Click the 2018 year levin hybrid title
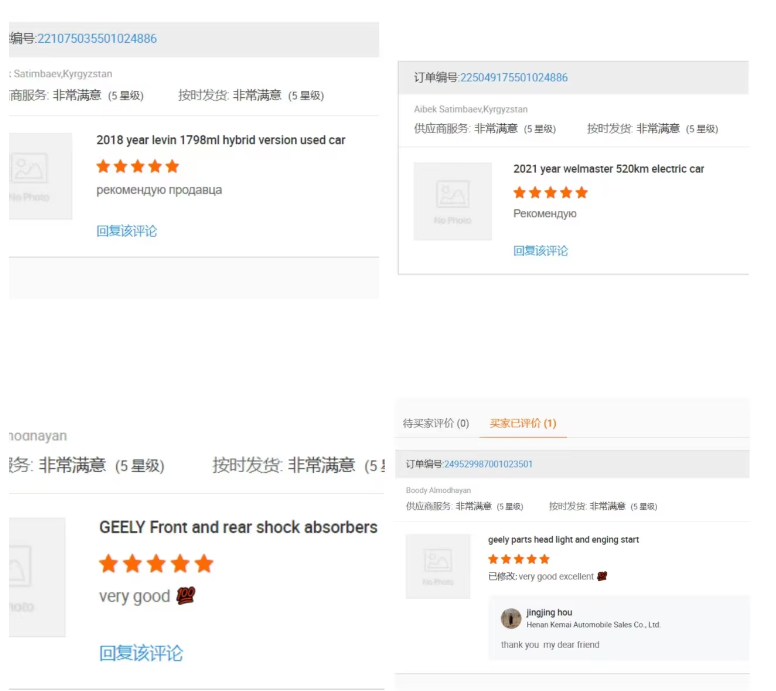This screenshot has width=776, height=691. coord(221,140)
